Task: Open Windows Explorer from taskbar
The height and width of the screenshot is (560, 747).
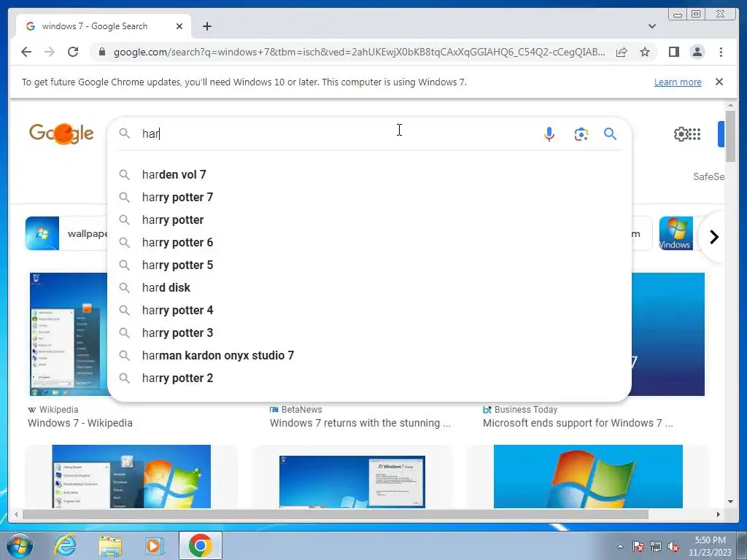Action: coord(110,545)
